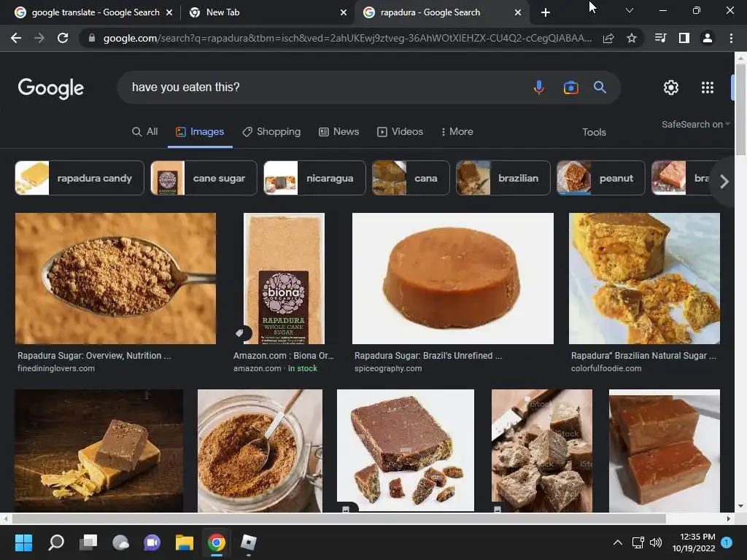Click the voice search microphone icon
Screen dimensions: 747x560
539,87
